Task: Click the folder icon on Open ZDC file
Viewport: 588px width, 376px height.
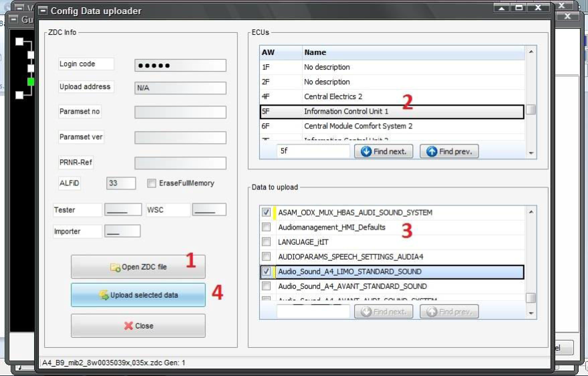Action: pos(115,267)
